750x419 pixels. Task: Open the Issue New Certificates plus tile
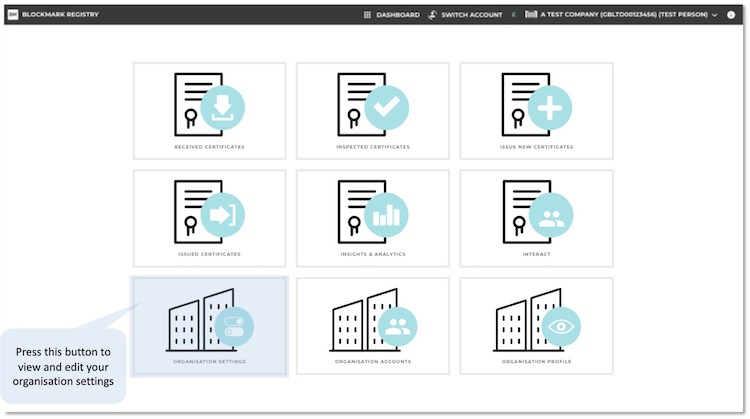[x=536, y=110]
